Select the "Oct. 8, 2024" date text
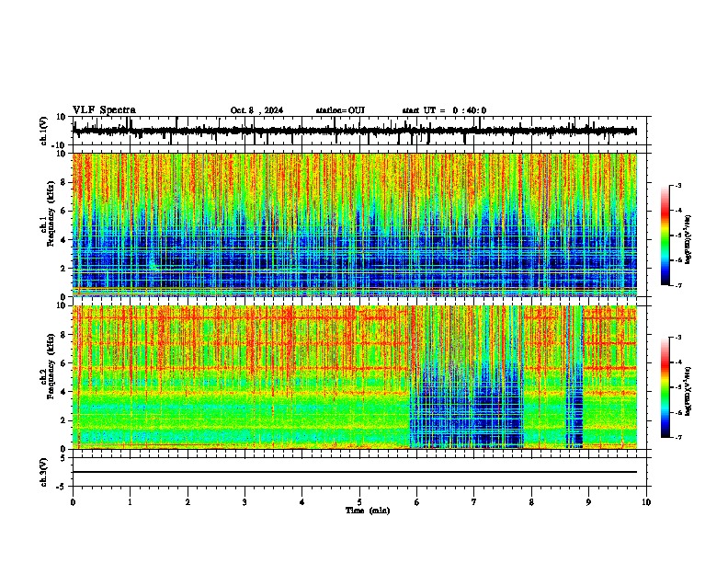Image resolution: width=728 pixels, height=563 pixels. tap(256, 110)
